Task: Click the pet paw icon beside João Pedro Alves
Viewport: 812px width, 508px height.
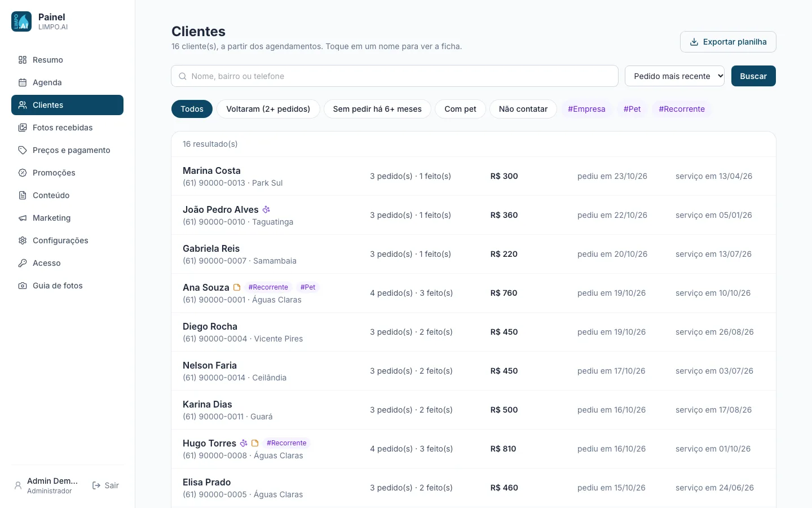Action: pos(266,209)
